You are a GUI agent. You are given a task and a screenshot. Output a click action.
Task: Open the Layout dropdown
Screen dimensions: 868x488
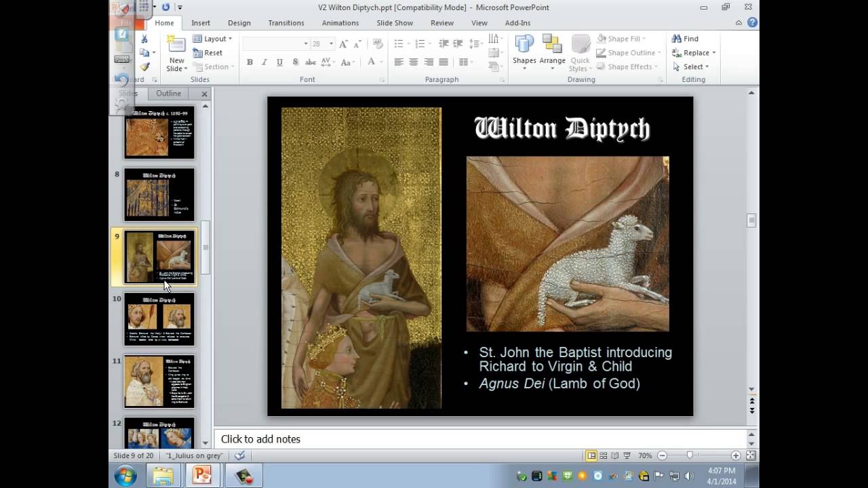(x=212, y=39)
